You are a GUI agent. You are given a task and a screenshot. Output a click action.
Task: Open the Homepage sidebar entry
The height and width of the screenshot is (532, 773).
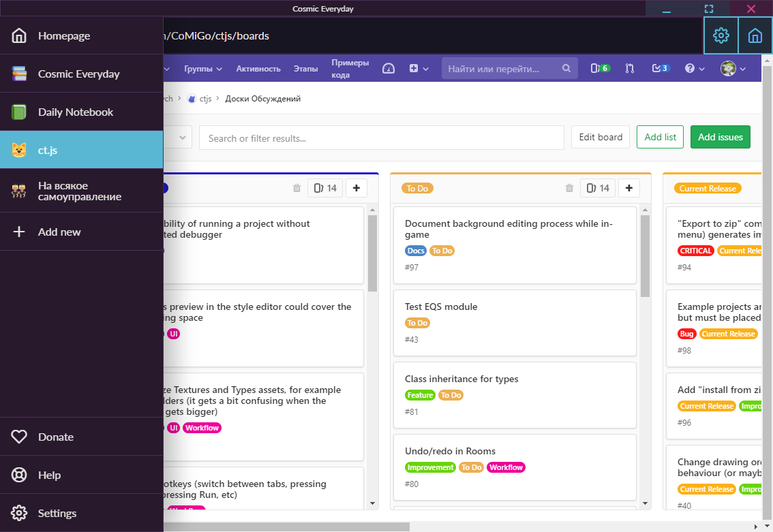[x=81, y=35]
